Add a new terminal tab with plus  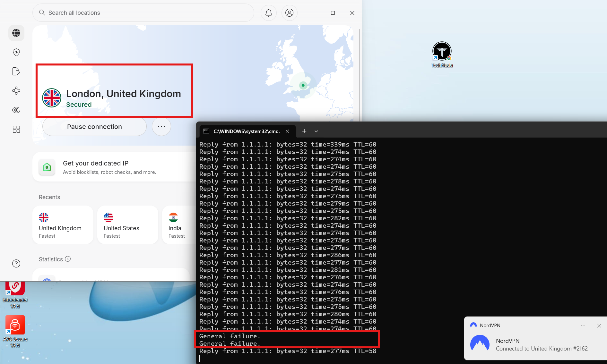tap(304, 131)
